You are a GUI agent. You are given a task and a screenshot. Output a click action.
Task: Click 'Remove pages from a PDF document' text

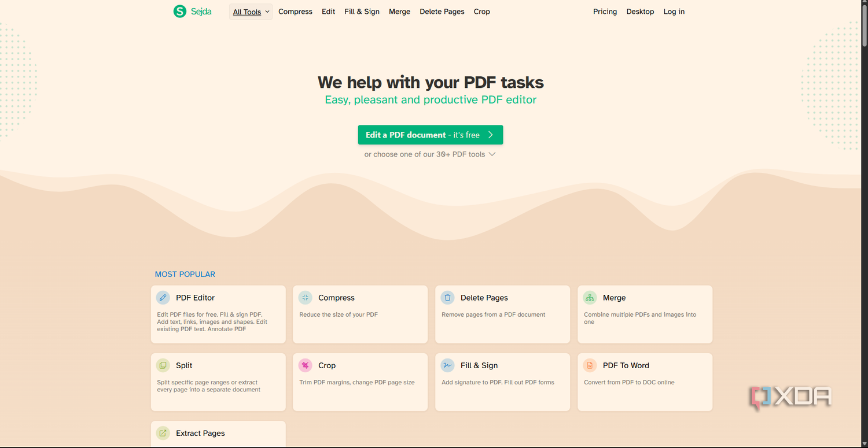pos(494,314)
